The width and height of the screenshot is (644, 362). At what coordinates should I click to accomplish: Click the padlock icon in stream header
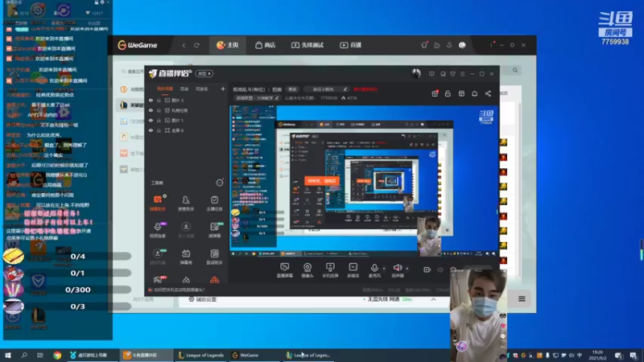coord(448,93)
